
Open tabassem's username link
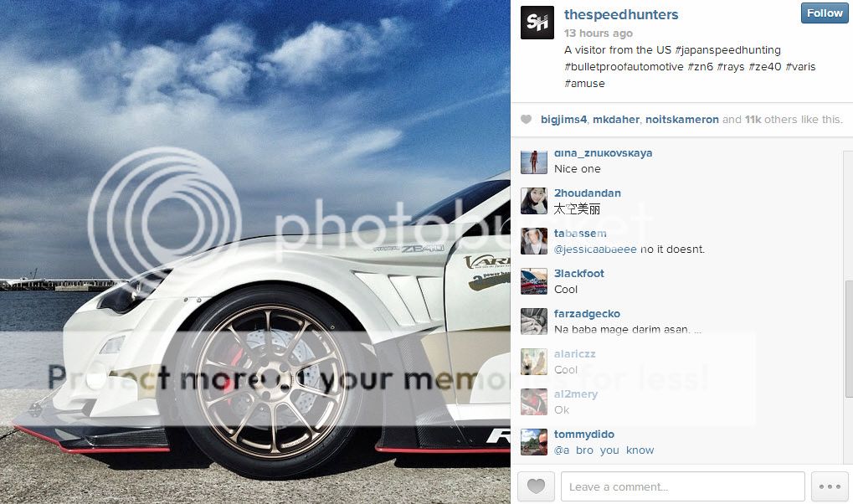(580, 233)
